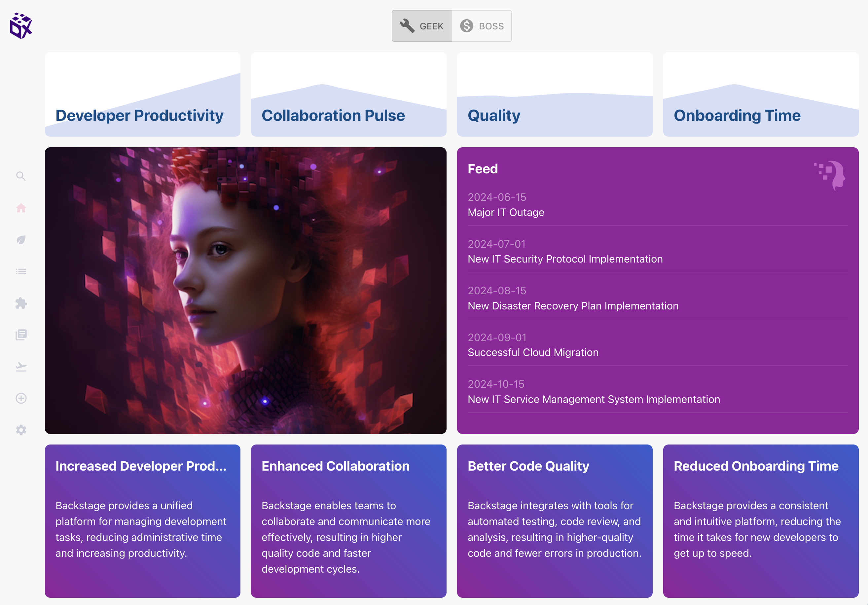Open the Successful Cloud Migration feed entry

coord(533,352)
